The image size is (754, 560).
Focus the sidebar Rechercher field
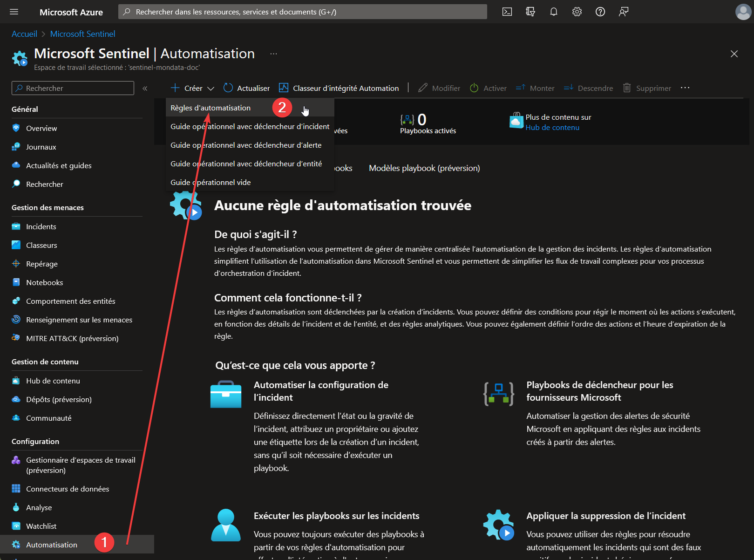[73, 88]
